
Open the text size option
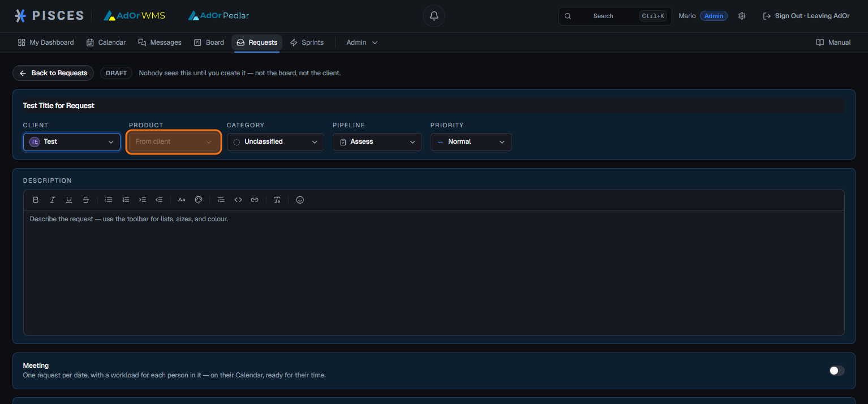tap(182, 200)
